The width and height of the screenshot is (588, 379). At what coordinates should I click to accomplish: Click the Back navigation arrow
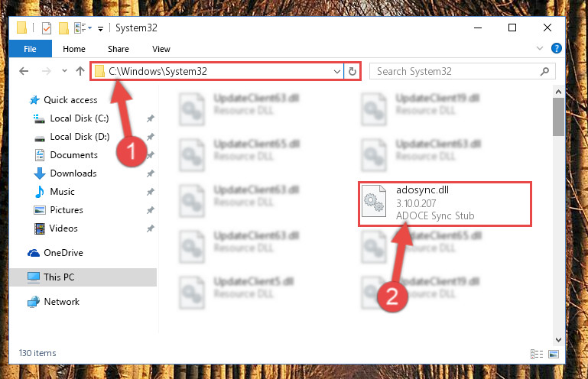coord(24,71)
